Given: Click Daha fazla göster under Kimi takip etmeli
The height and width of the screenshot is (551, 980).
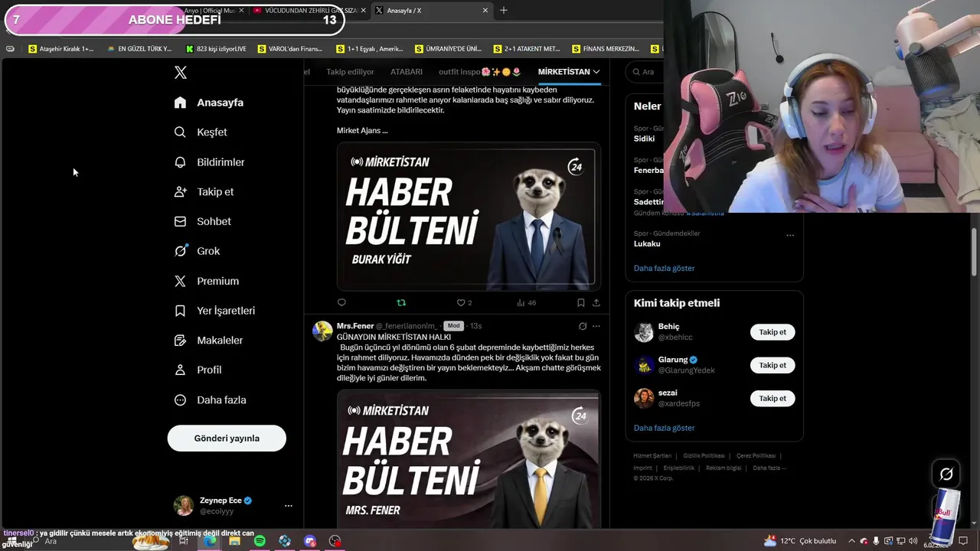Looking at the screenshot, I should coord(664,428).
